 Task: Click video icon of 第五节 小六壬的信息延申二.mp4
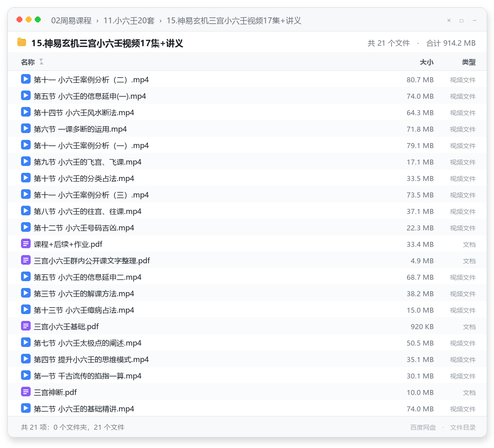click(x=26, y=277)
